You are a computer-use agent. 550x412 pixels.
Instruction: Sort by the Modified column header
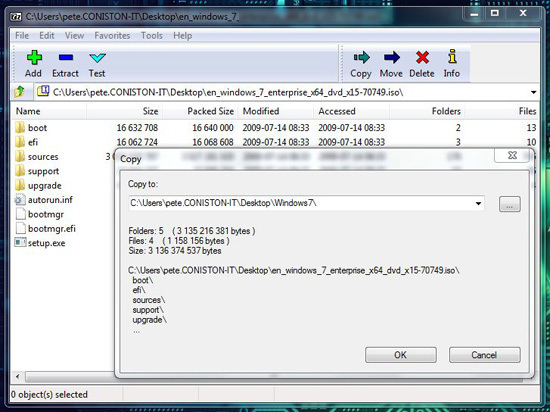(275, 111)
